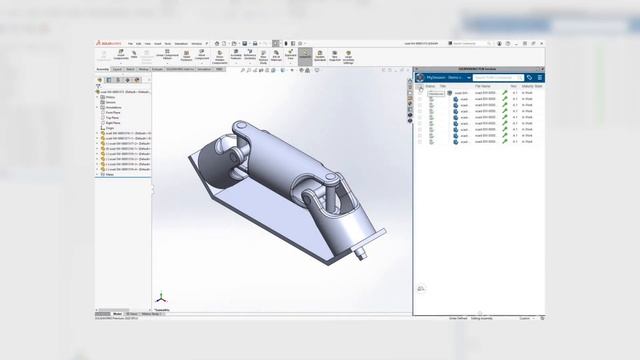Select the Exploded View tool

(x=291, y=55)
